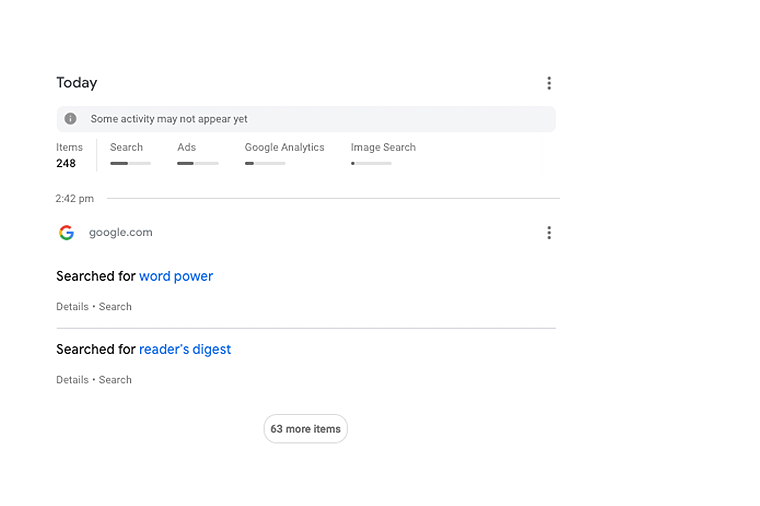760x506 pixels.
Task: Click Search link under reader's digest entry
Action: [115, 380]
